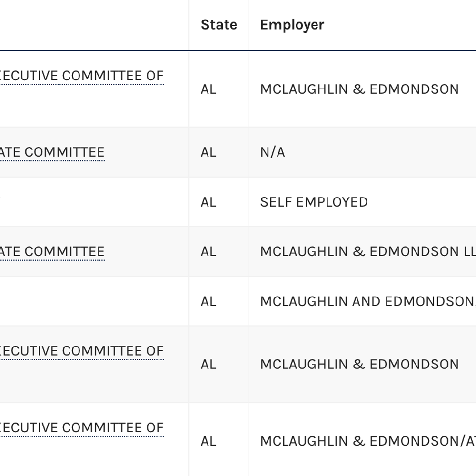Open the EXECUTIVE COMMITTEE OF link below the AND EDMONDSON row
476x476 pixels.
[82, 351]
